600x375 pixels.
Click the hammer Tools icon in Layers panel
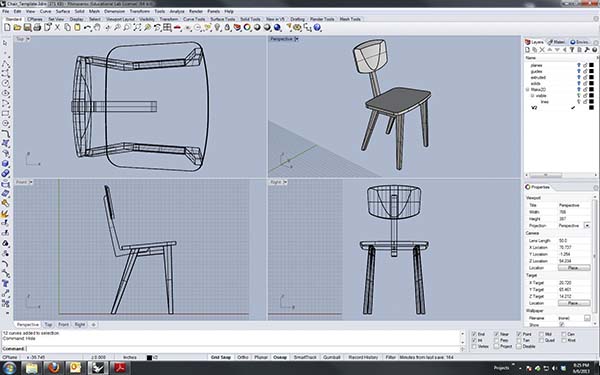(x=587, y=50)
